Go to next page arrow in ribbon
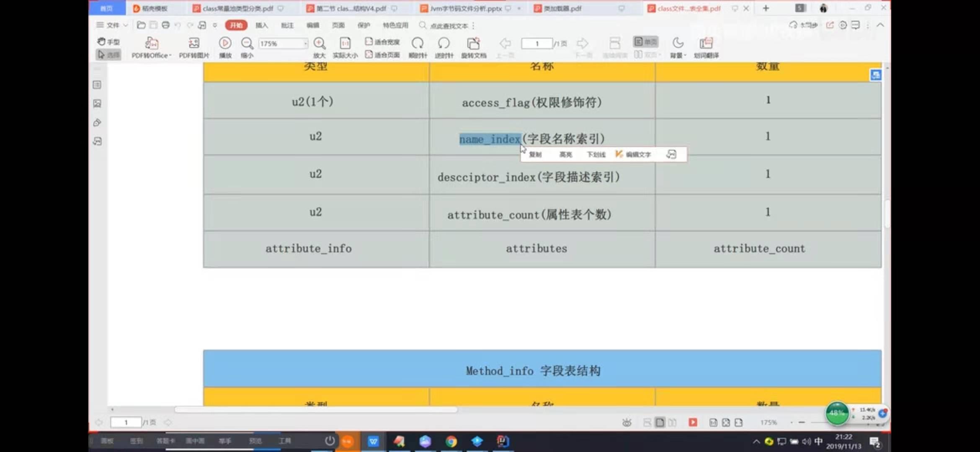Viewport: 980px width, 452px height. tap(583, 44)
